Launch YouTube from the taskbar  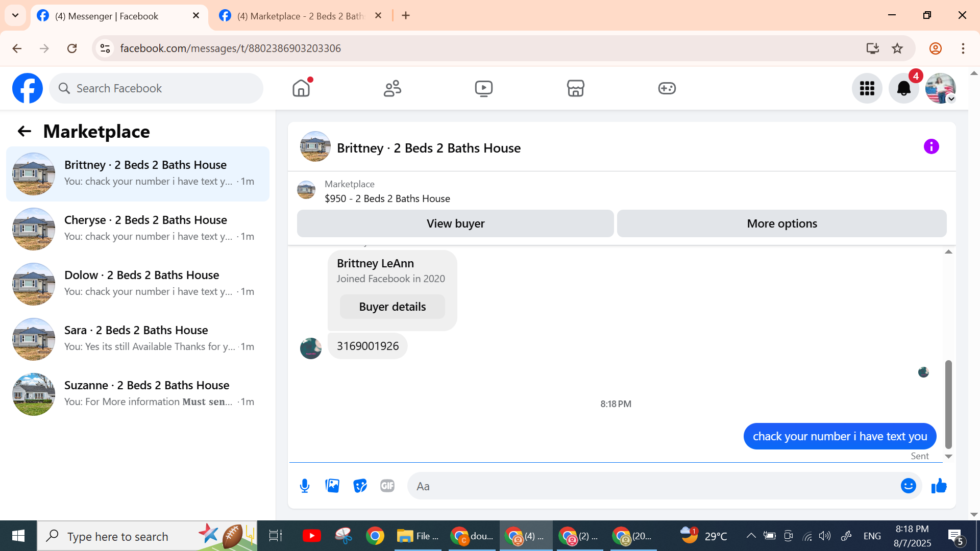pos(311,536)
